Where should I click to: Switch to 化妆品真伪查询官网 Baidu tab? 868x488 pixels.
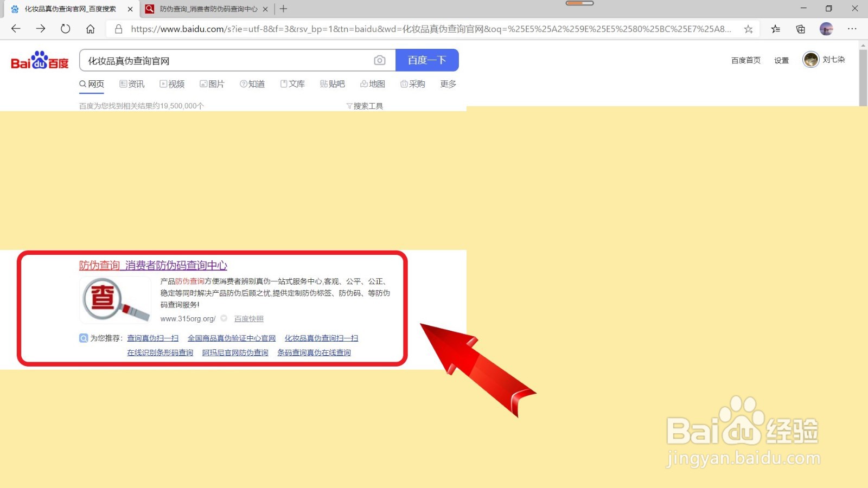coord(71,9)
